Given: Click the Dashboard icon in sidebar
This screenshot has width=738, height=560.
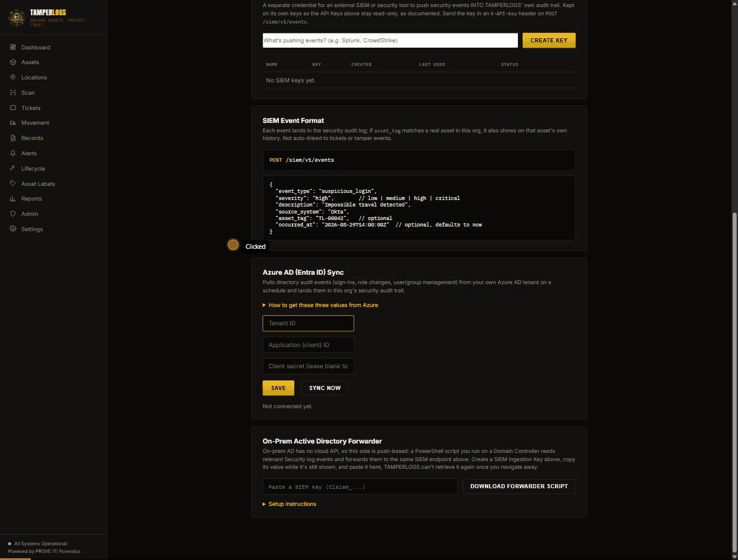Looking at the screenshot, I should [x=13, y=47].
